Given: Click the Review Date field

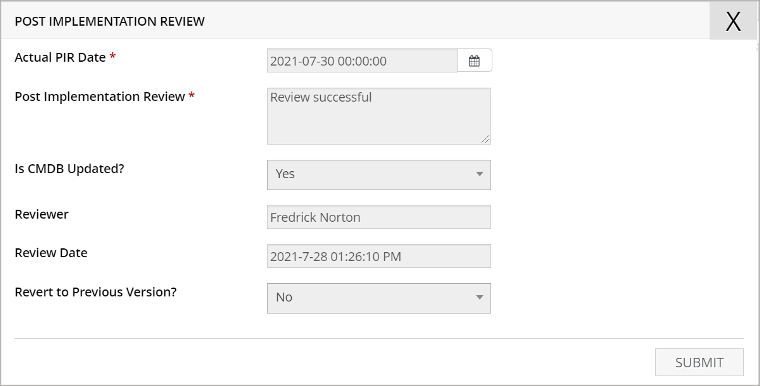Looking at the screenshot, I should coord(379,256).
